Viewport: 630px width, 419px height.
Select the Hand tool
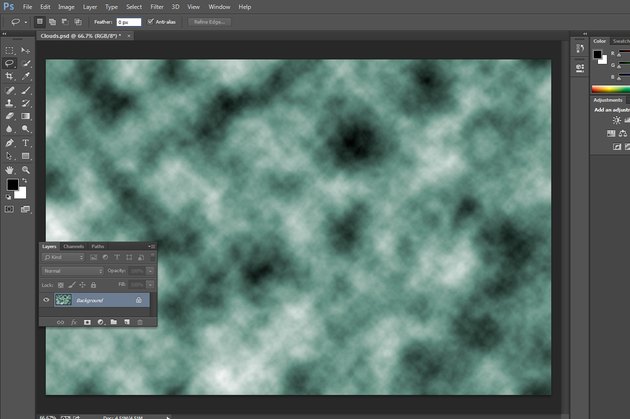[9, 170]
